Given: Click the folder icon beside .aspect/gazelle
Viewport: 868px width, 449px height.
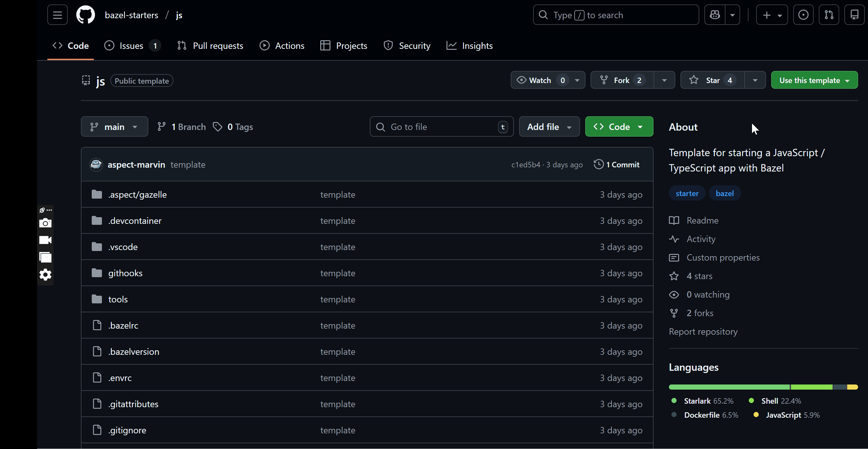Looking at the screenshot, I should pos(97,194).
